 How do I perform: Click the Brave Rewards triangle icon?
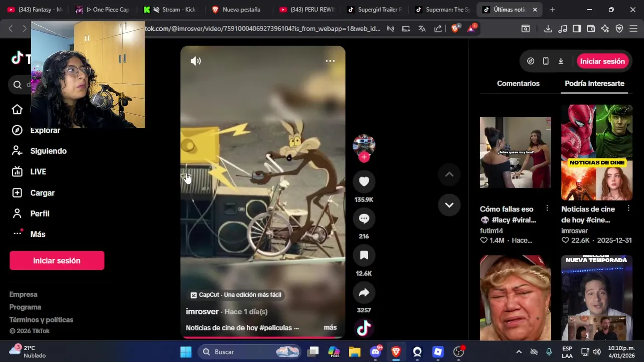click(x=471, y=29)
